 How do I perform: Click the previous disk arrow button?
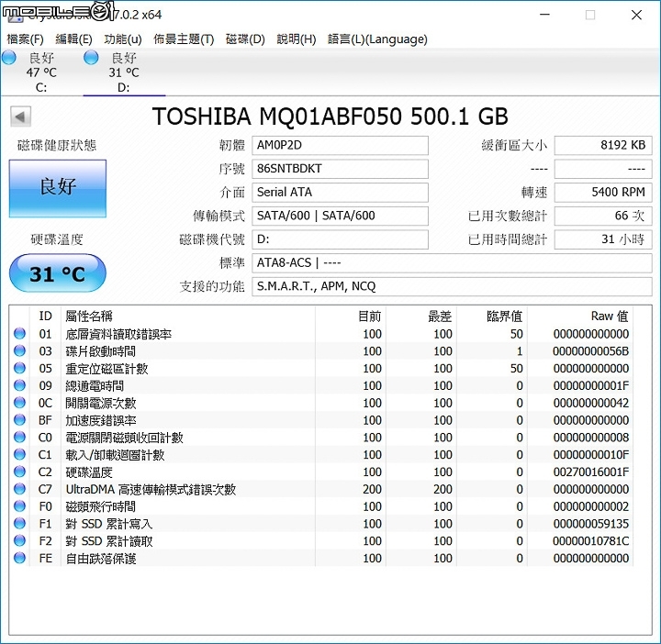click(x=20, y=117)
